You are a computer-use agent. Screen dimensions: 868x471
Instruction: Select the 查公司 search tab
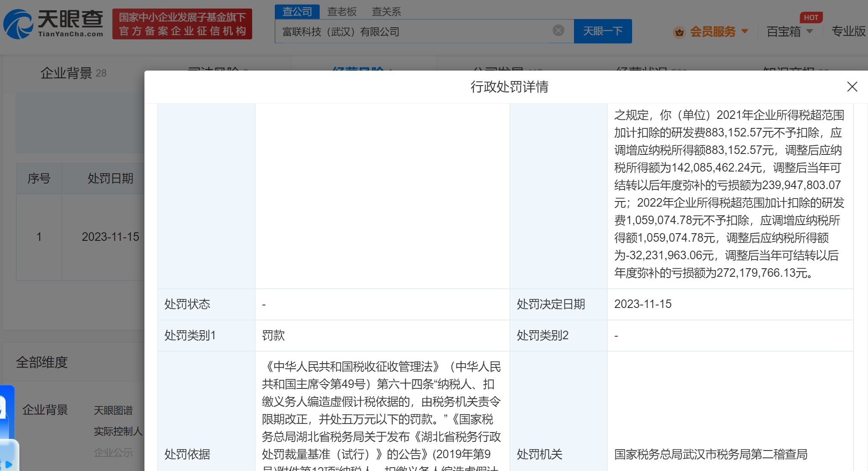[x=297, y=12]
